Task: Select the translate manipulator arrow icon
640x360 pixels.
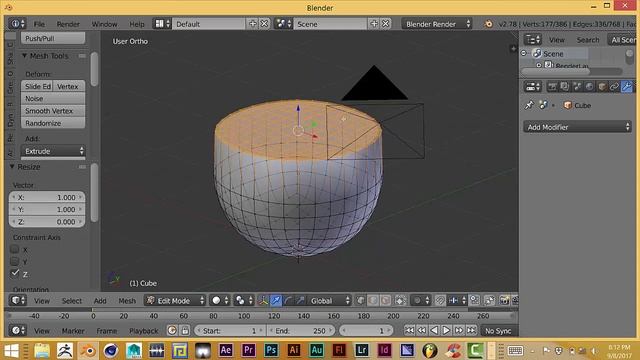Action: pyautogui.click(x=276, y=301)
